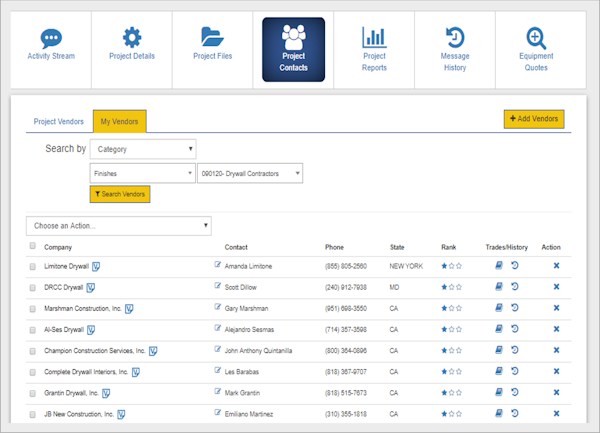The image size is (600, 433).
Task: Edit contact Amanda Limitone
Action: [218, 264]
